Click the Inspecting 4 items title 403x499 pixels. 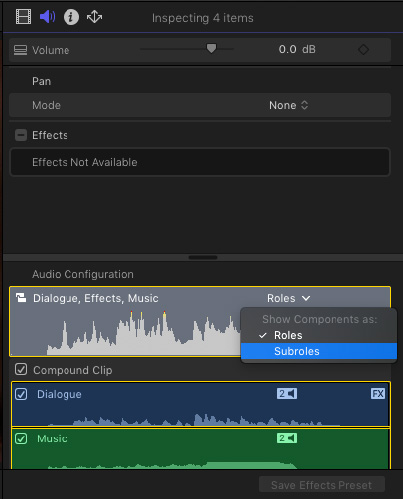(203, 18)
